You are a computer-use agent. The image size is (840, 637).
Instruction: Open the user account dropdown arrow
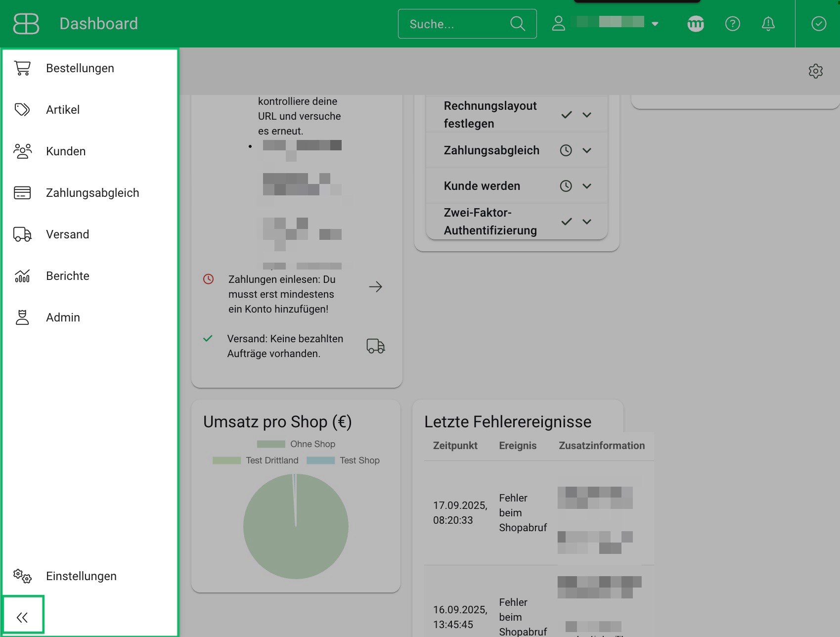655,24
